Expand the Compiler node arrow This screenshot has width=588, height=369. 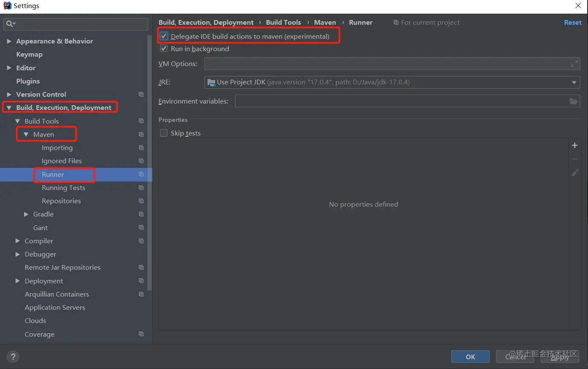pyautogui.click(x=17, y=241)
